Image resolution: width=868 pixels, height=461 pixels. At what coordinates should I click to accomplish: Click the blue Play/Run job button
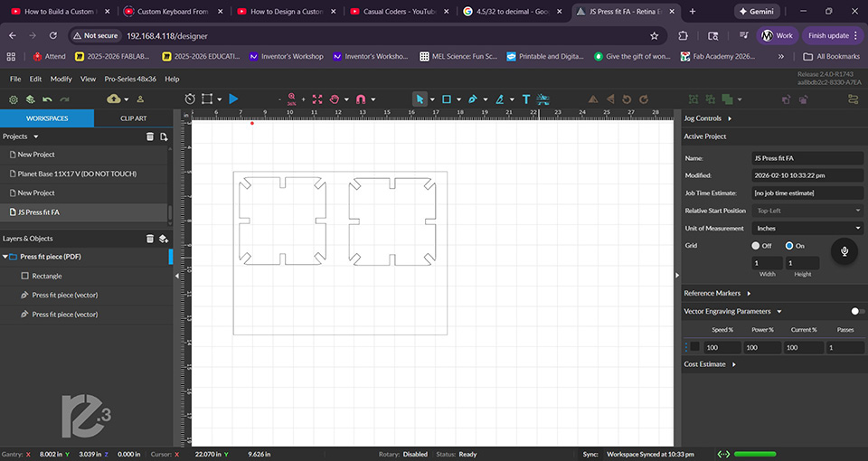pos(233,99)
